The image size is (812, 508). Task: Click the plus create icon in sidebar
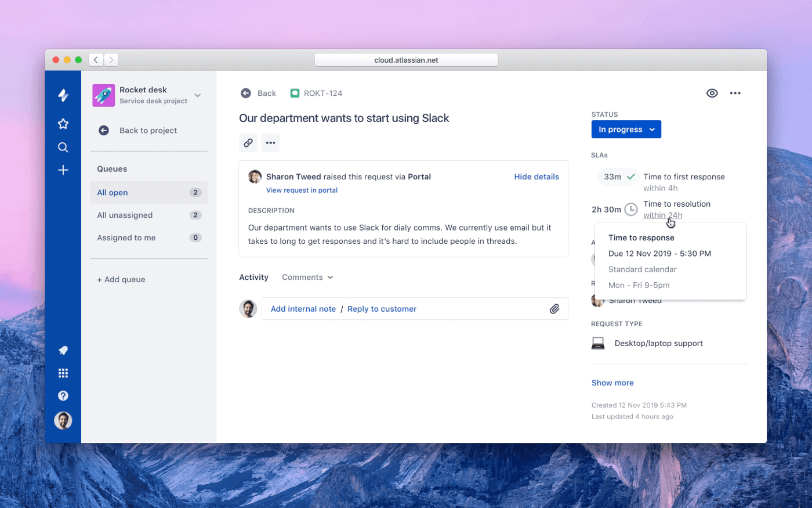63,170
